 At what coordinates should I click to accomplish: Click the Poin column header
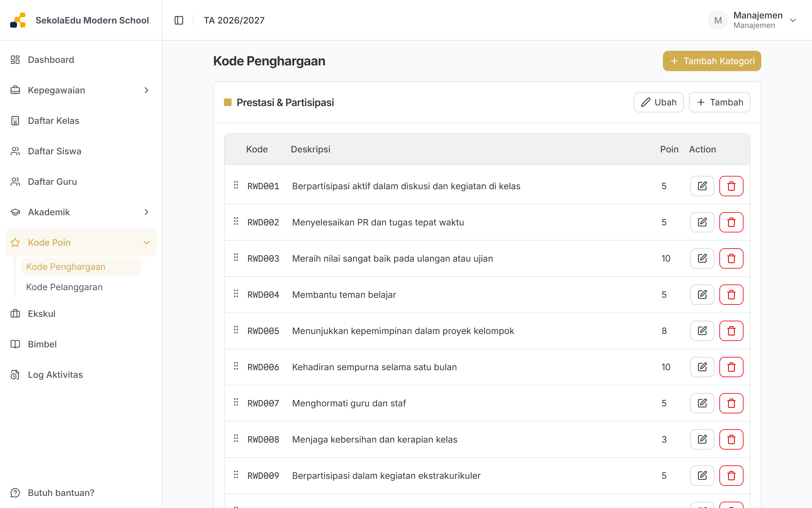click(669, 149)
